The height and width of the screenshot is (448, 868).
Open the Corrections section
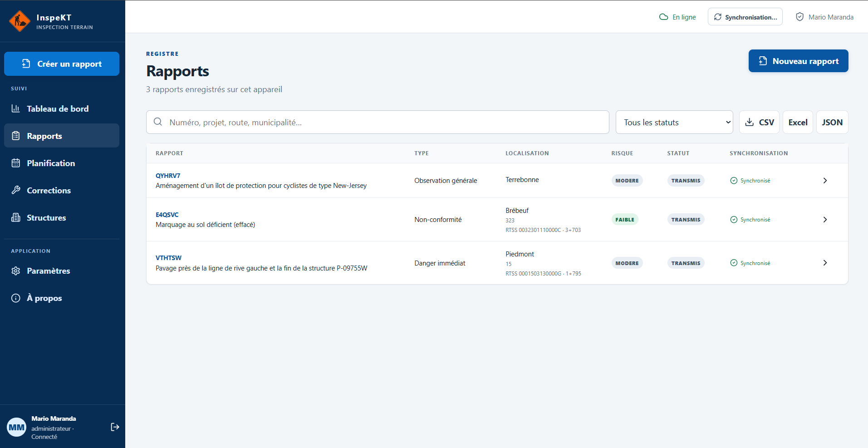[62, 190]
